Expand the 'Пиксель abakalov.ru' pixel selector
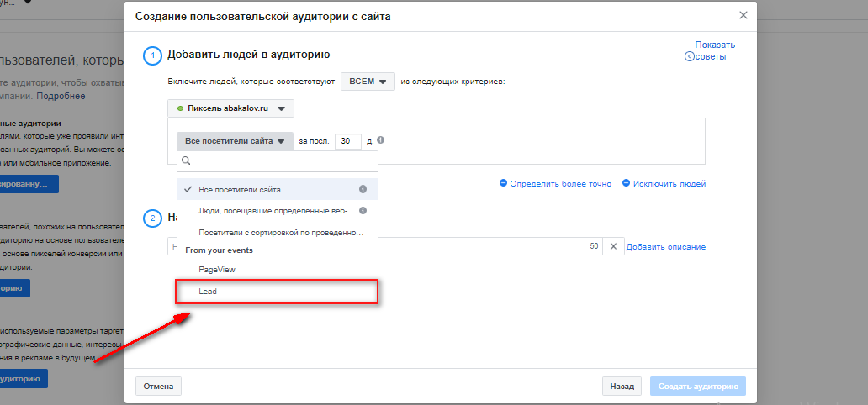Image resolution: width=868 pixels, height=405 pixels. 230,109
